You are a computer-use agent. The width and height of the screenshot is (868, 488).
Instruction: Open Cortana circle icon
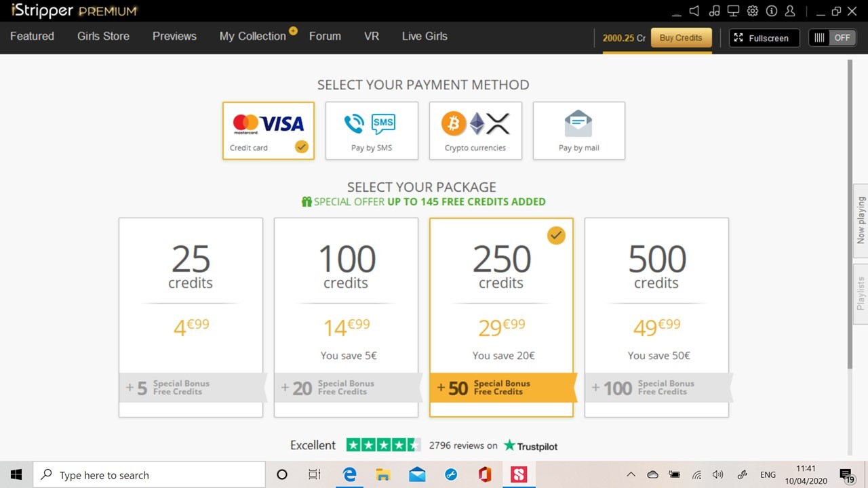tap(282, 474)
